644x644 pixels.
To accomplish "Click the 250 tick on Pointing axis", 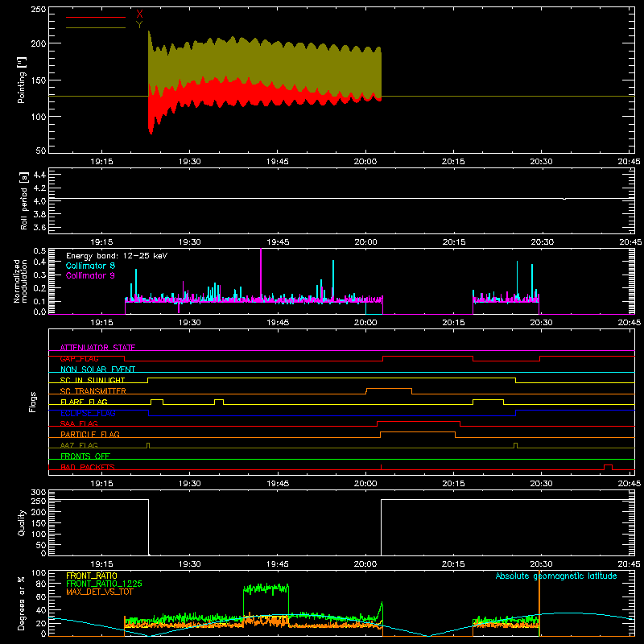I will [x=39, y=9].
